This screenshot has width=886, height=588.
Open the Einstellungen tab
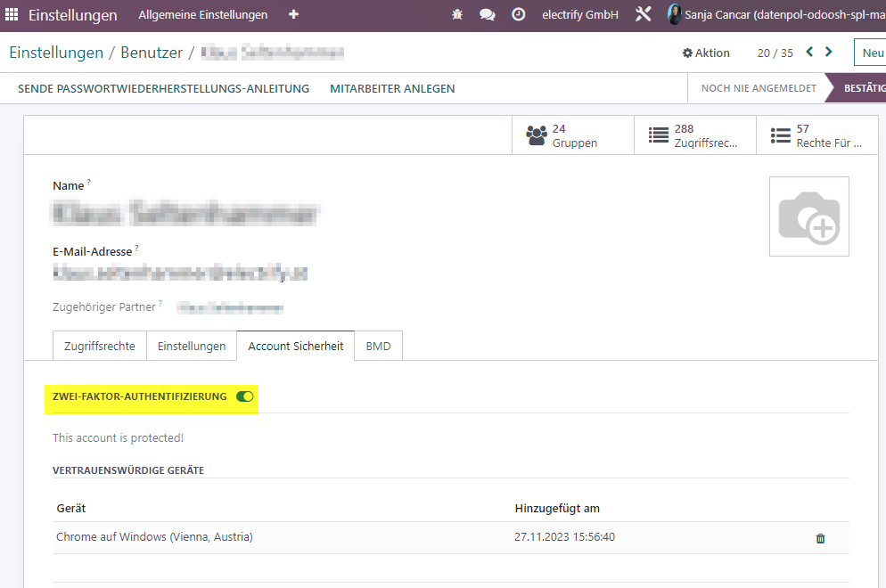(x=192, y=346)
